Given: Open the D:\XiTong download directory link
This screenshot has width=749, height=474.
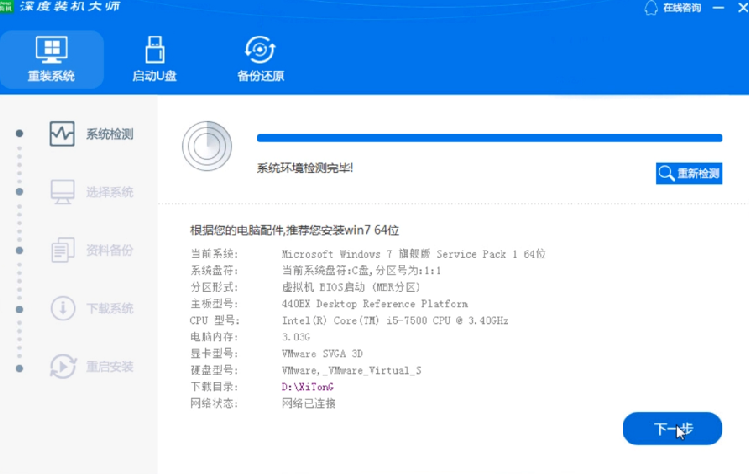Looking at the screenshot, I should coord(307,386).
